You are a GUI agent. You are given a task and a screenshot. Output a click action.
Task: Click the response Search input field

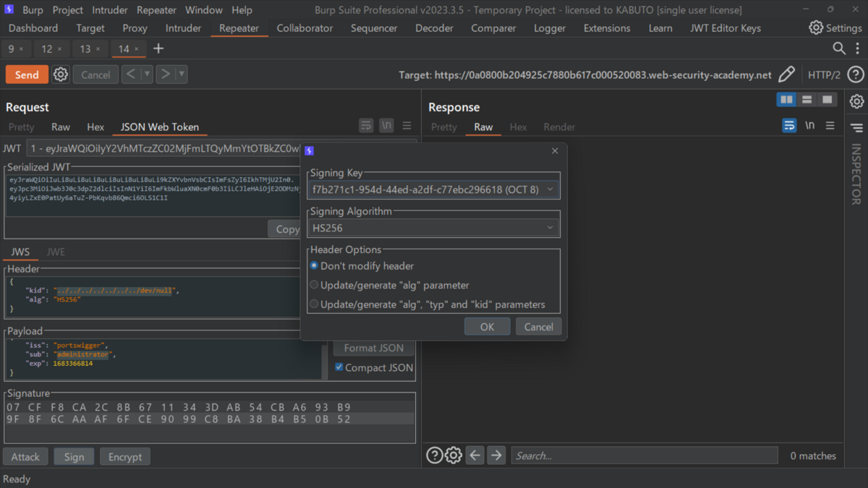[x=644, y=455]
